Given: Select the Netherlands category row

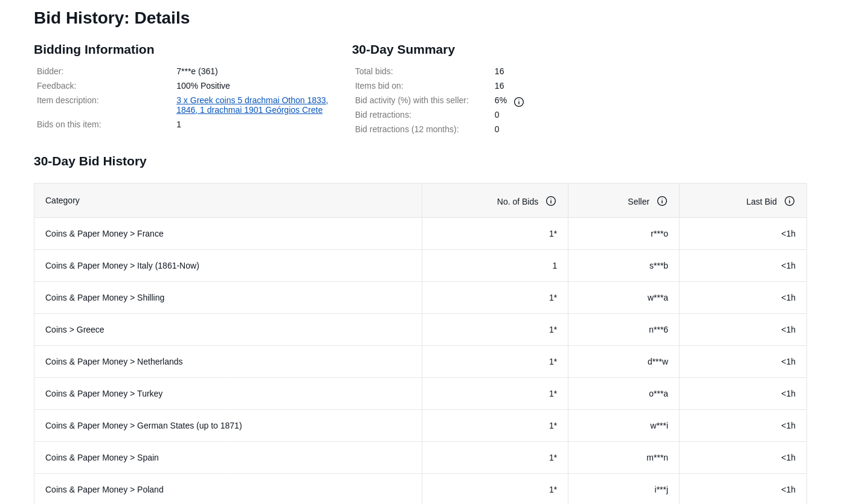Looking at the screenshot, I should [114, 362].
